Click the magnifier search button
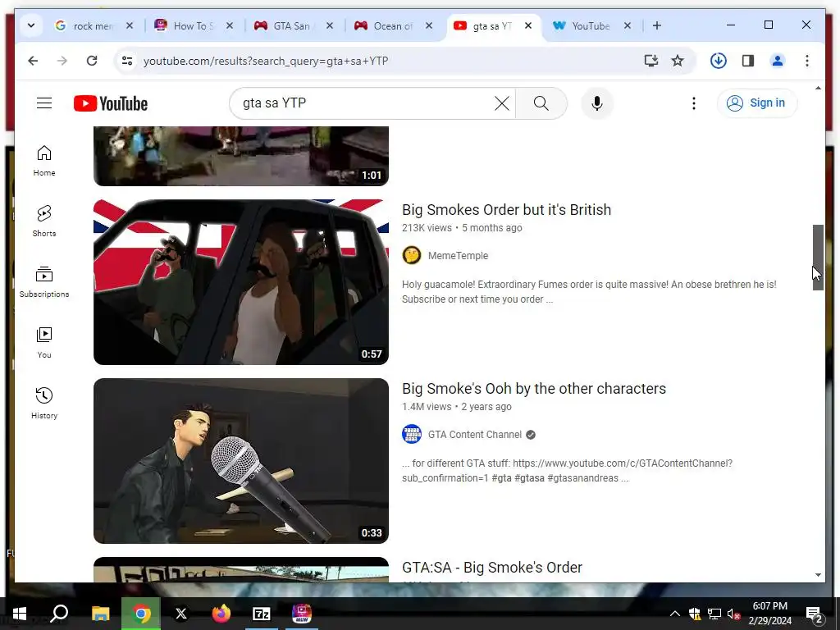The width and height of the screenshot is (840, 630). click(541, 103)
